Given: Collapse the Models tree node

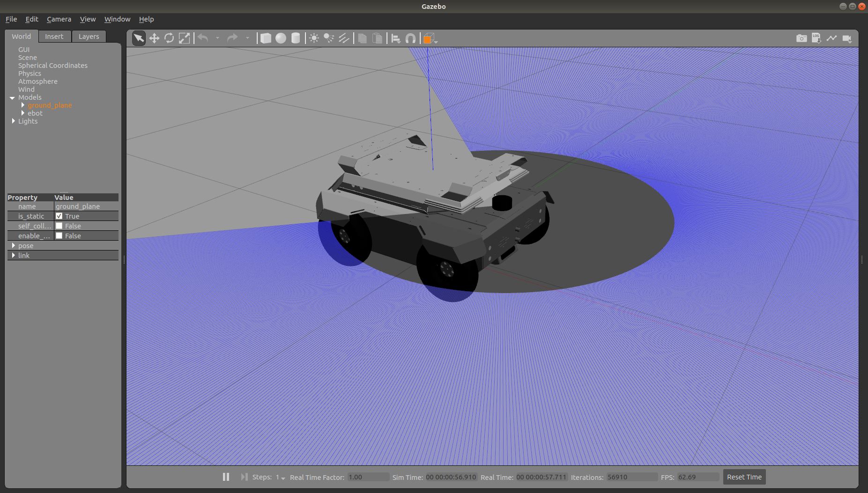Looking at the screenshot, I should pyautogui.click(x=13, y=97).
